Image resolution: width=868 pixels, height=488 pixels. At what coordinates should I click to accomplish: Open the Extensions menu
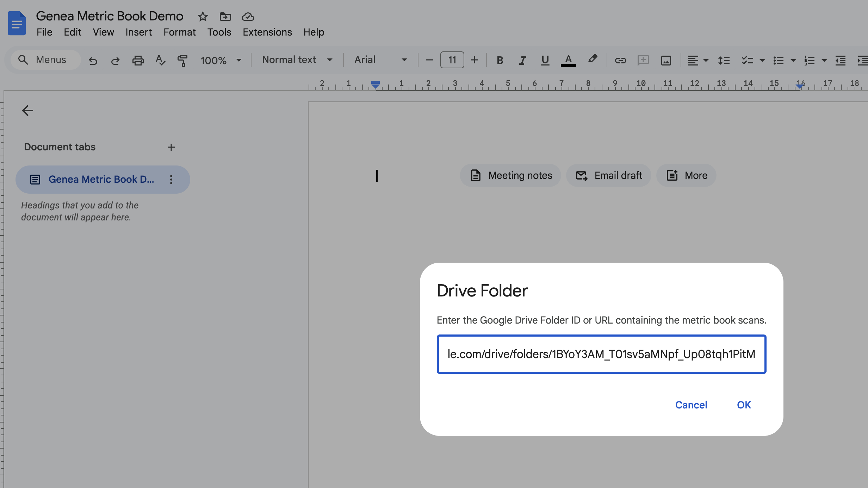tap(267, 32)
